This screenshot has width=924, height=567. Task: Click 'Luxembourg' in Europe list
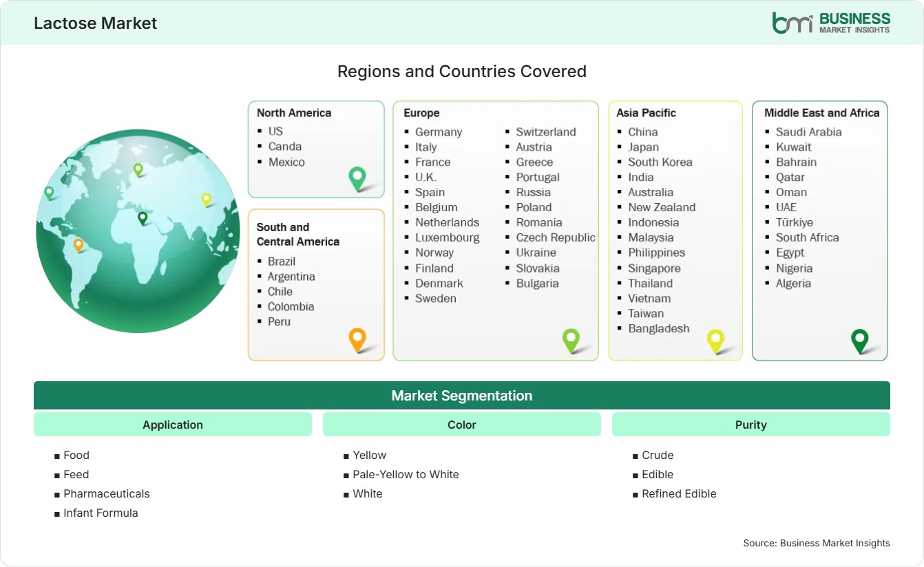[448, 237]
